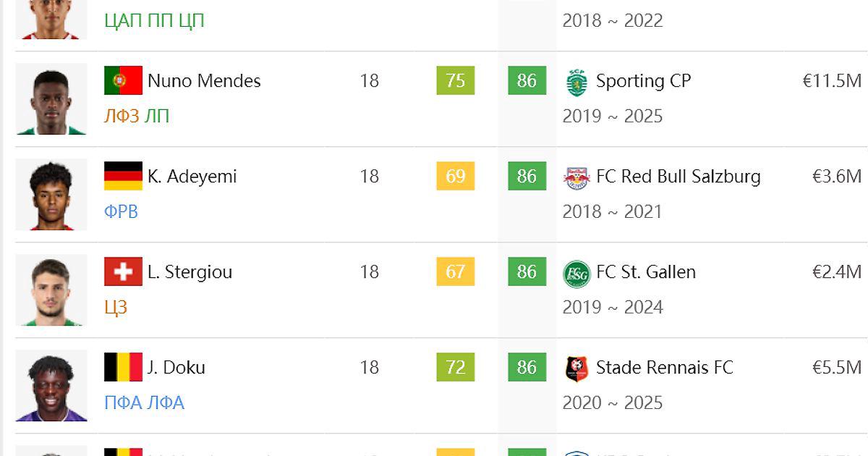Open the FC St. Gallen club crest

tap(576, 273)
